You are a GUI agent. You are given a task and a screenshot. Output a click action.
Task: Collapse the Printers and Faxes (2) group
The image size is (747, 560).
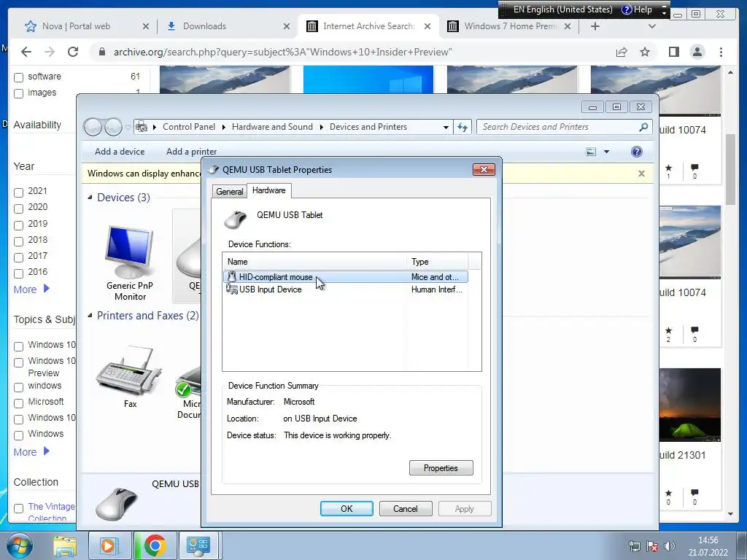90,315
